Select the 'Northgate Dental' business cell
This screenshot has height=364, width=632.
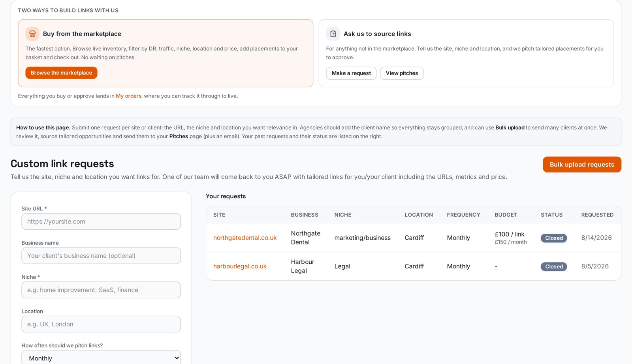[x=306, y=238]
